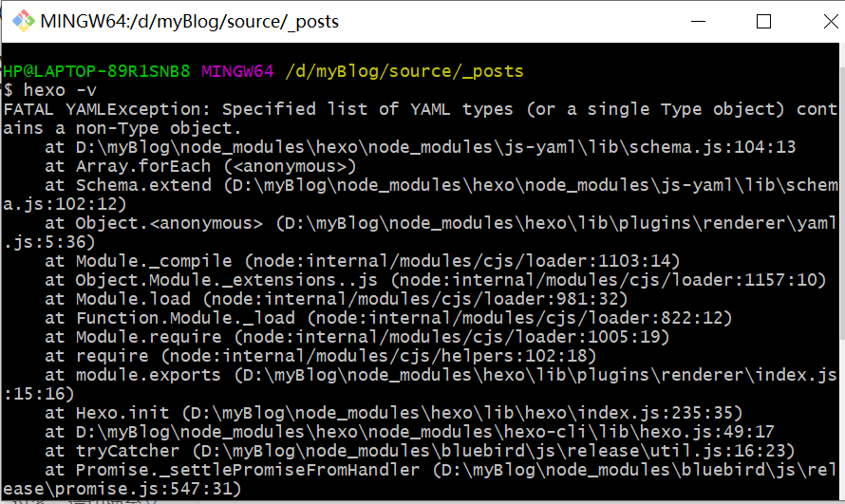Click the yellow /d/myBlog/source/_posts path in prompt
This screenshot has height=504, width=845.
pos(404,71)
